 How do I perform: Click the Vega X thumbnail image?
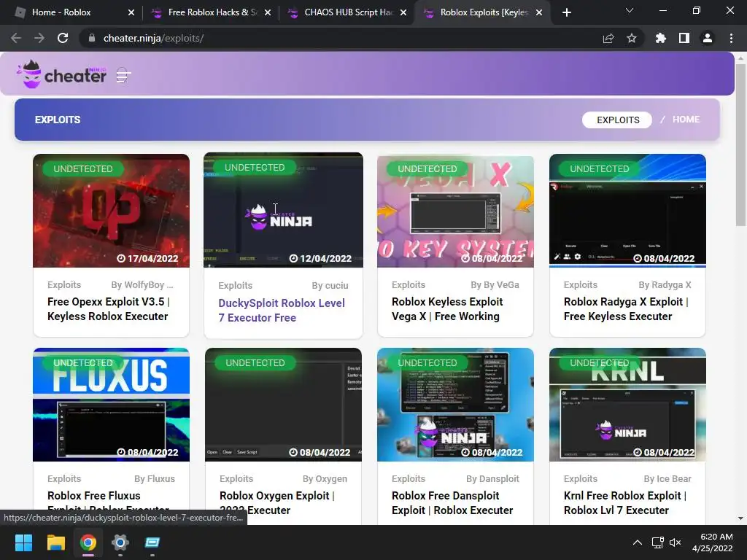455,211
